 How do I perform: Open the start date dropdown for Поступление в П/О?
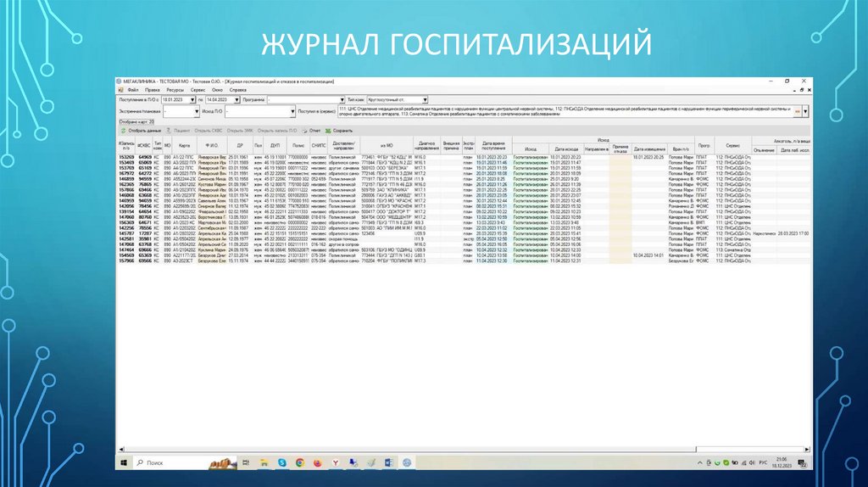[x=192, y=100]
